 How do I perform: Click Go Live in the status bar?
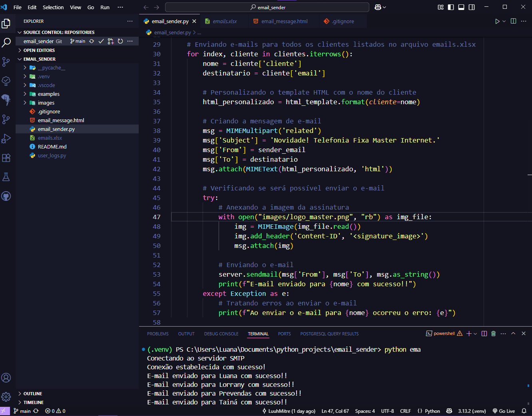(504, 411)
